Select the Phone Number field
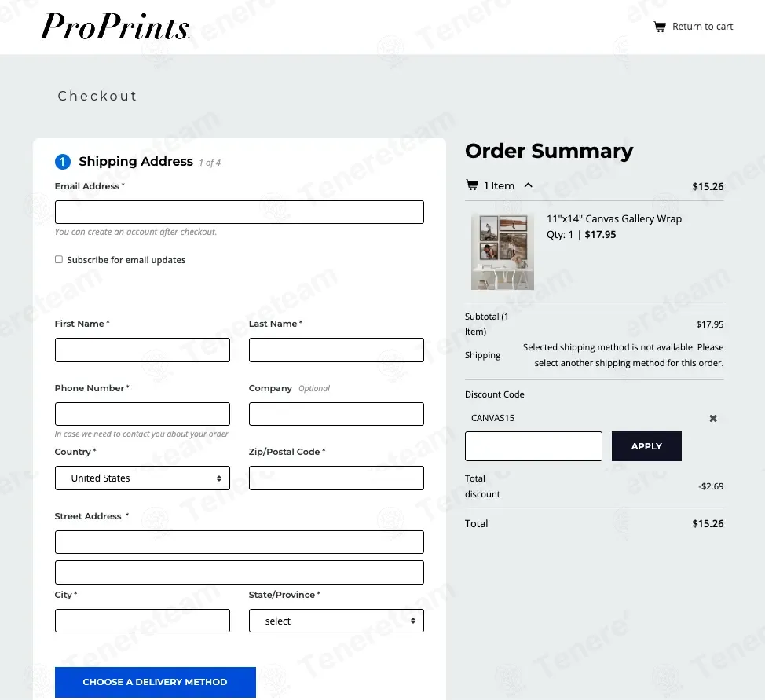Viewport: 765px width, 700px height. point(142,414)
